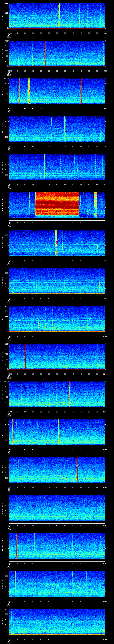
Task: Click the red vertical line near 5 in the 0:15:00 spectrogram
Action: point(17,546)
